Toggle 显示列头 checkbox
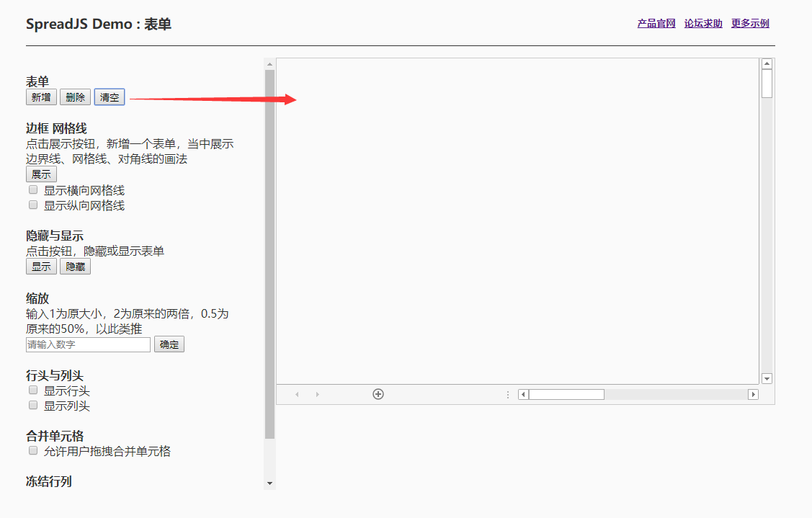 point(33,405)
